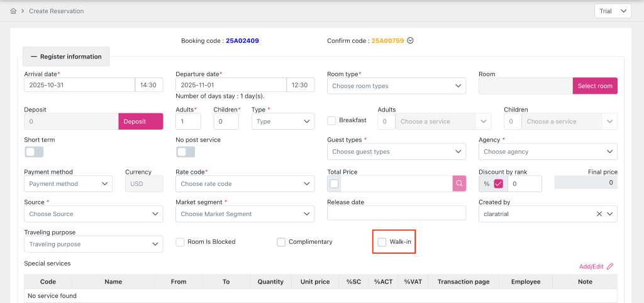
Task: Expand the Guest types dropdown
Action: coord(396,152)
